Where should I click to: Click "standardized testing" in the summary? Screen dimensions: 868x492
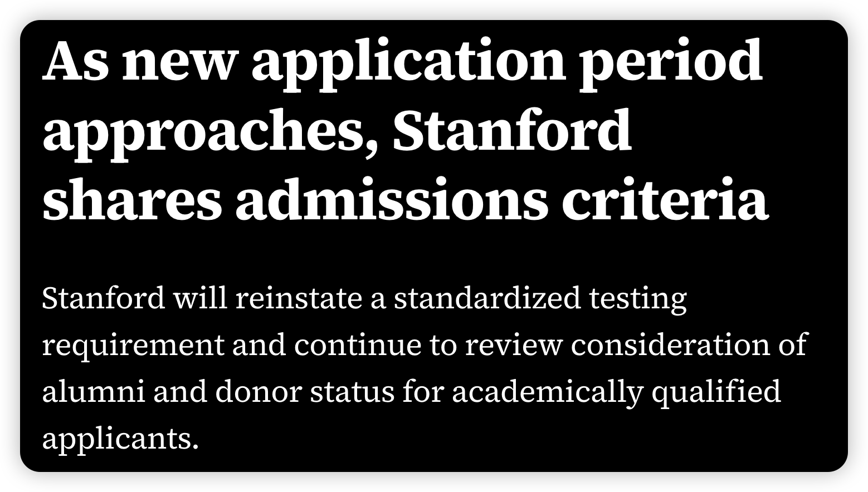[540, 299]
